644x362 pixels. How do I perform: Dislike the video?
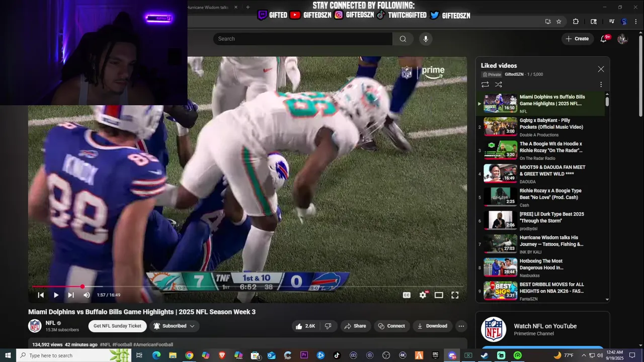(328, 326)
